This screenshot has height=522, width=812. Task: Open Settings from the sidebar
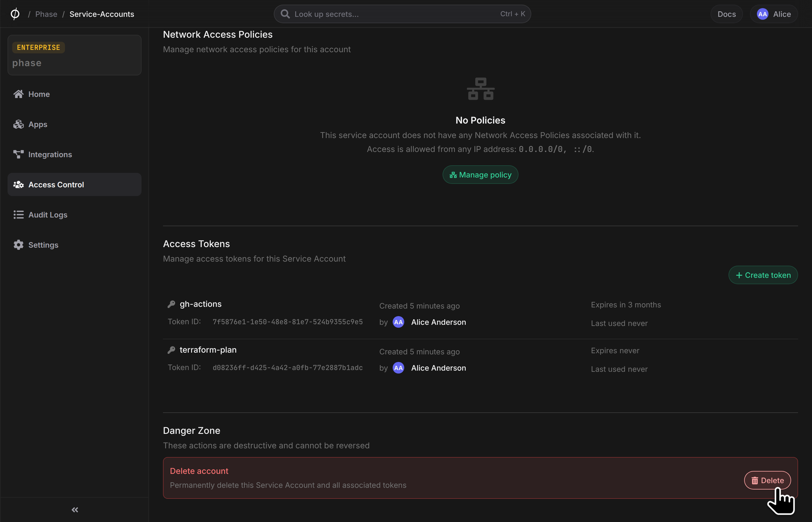74,245
